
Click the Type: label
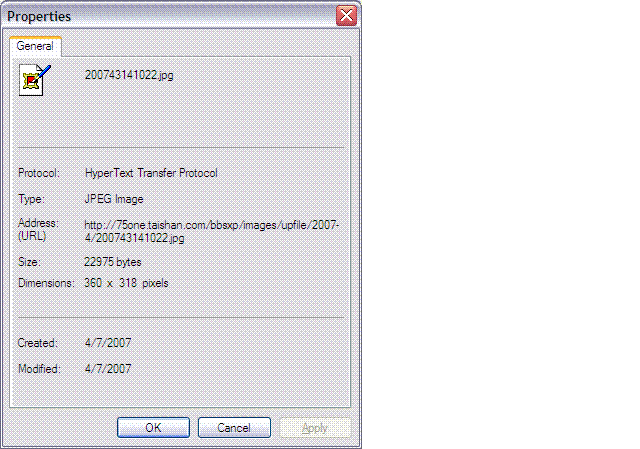pyautogui.click(x=31, y=199)
